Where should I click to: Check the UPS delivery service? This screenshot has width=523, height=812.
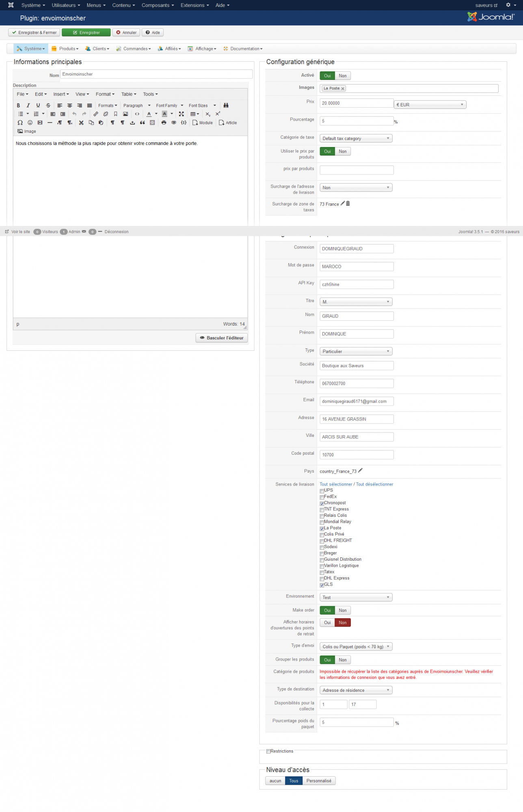tap(322, 491)
